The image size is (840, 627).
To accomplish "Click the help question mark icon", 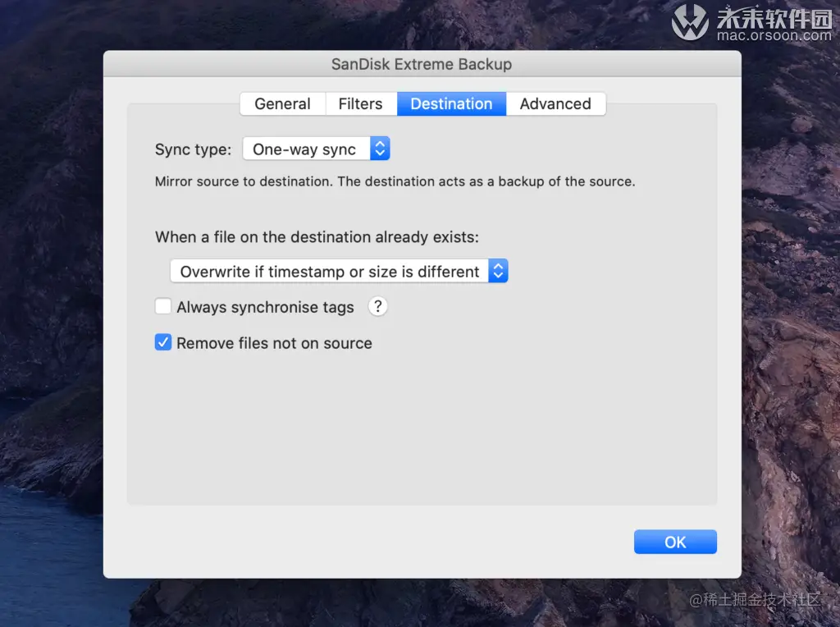I will point(377,306).
